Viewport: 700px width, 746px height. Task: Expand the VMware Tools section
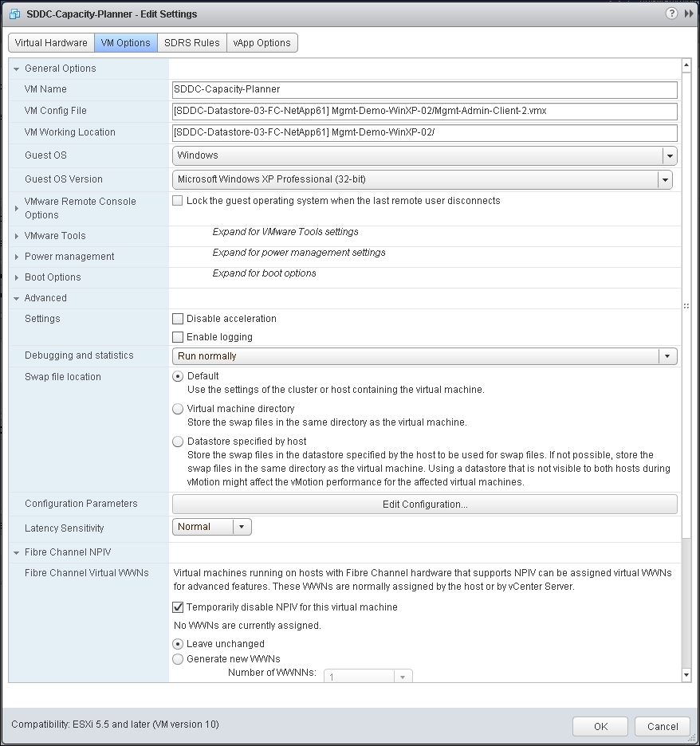tap(16, 236)
